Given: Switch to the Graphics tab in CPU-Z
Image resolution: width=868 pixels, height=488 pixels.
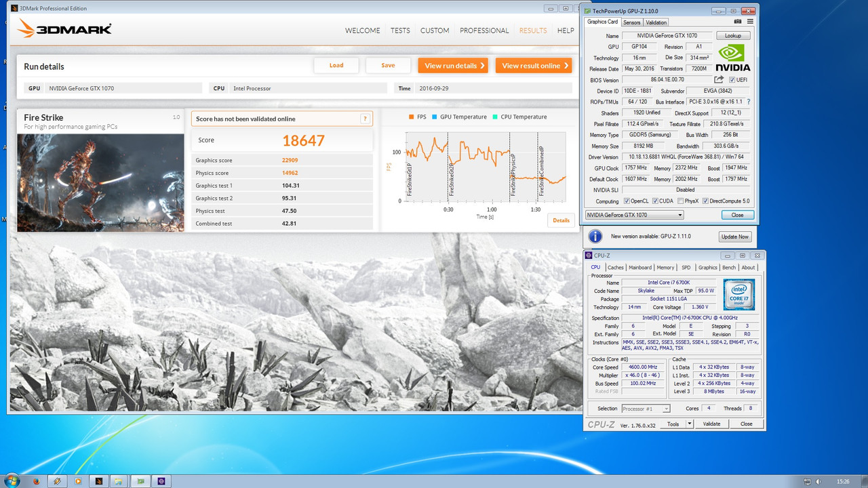Looking at the screenshot, I should point(707,268).
